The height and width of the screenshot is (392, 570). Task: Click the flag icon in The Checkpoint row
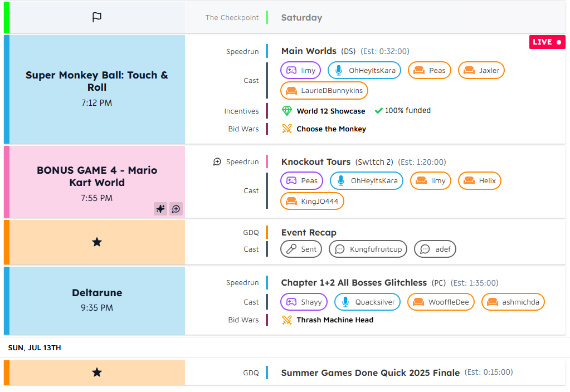pyautogui.click(x=97, y=17)
